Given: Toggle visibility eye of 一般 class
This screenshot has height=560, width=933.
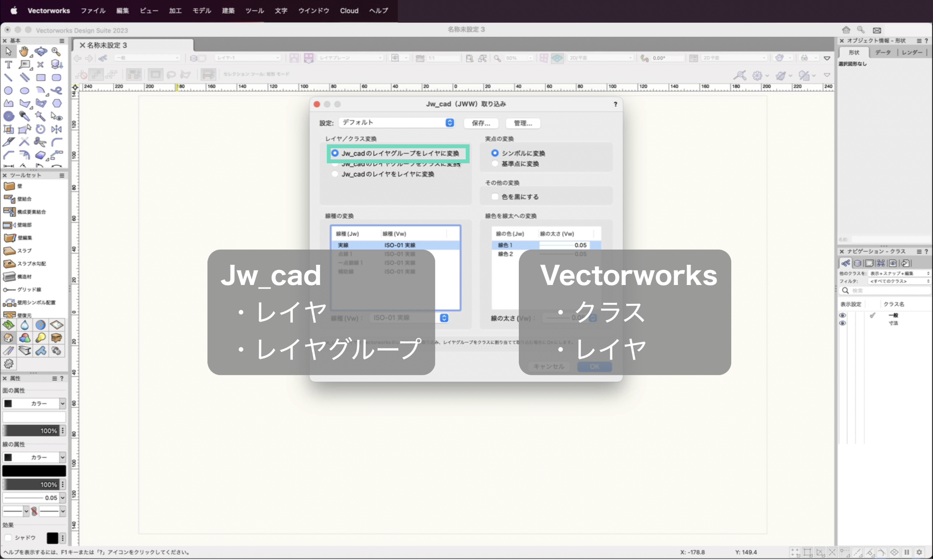Looking at the screenshot, I should (842, 315).
